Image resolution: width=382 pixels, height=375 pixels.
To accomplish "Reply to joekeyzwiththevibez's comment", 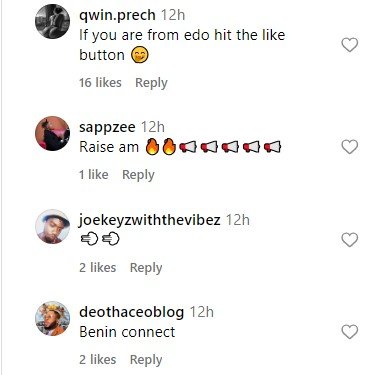I will pyautogui.click(x=146, y=267).
